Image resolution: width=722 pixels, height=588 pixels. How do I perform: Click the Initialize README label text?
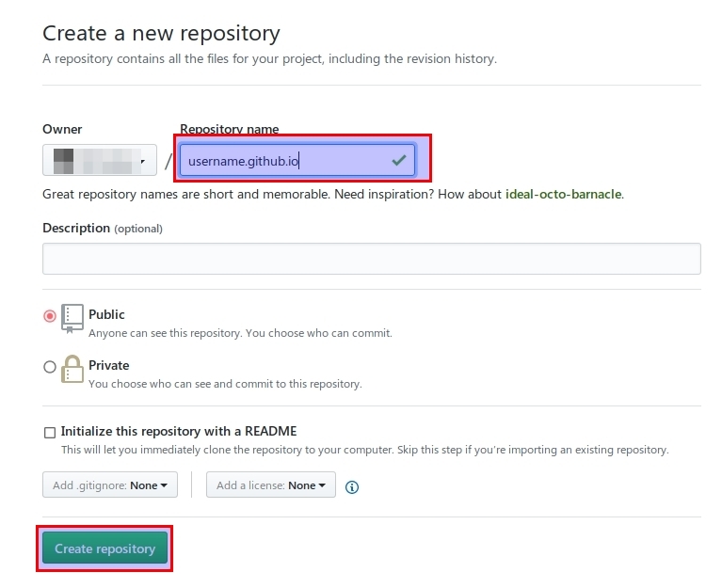[179, 431]
